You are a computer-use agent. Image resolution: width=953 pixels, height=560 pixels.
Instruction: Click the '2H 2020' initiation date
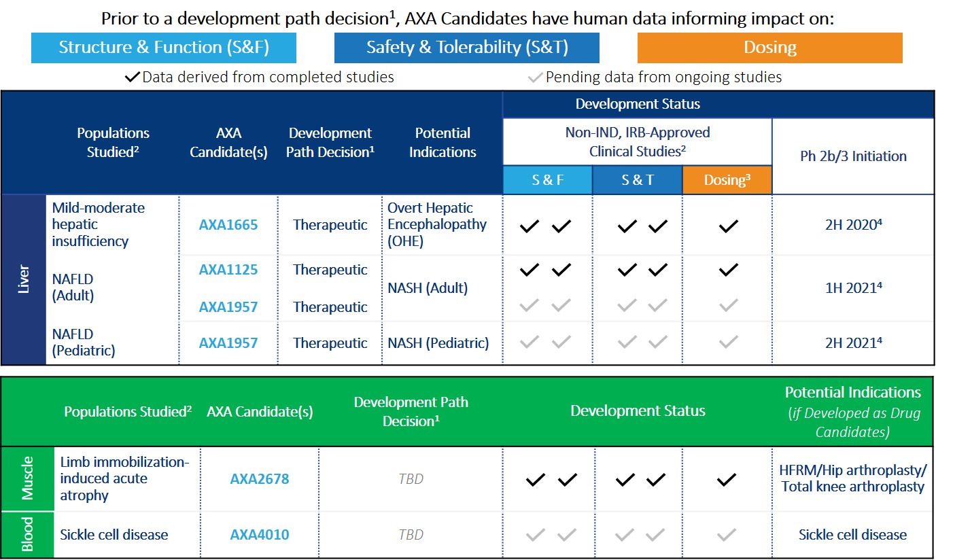click(x=853, y=225)
